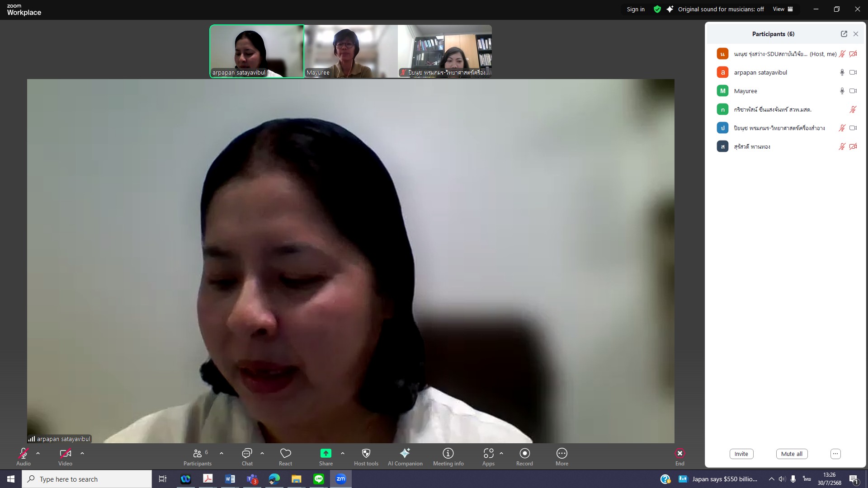Open Microsoft Edge from the taskbar
This screenshot has width=868, height=488.
(x=274, y=479)
